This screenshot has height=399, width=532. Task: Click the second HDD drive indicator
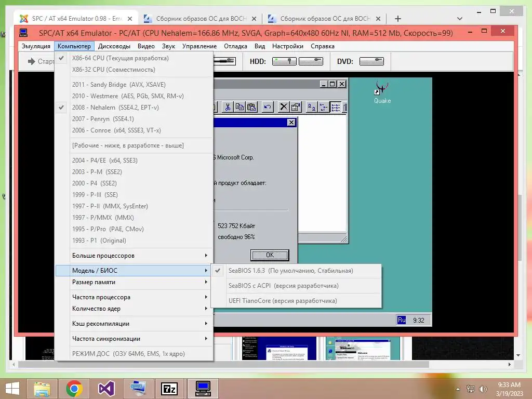pyautogui.click(x=311, y=61)
